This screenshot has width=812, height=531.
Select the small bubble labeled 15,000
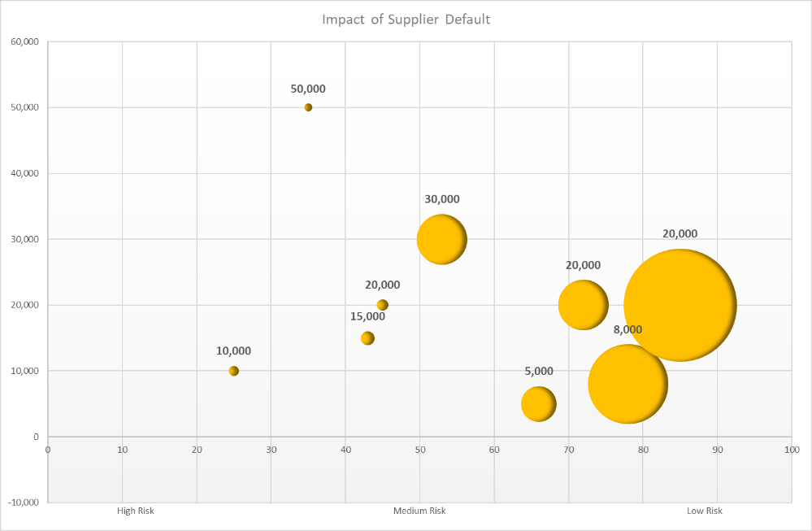tap(367, 338)
